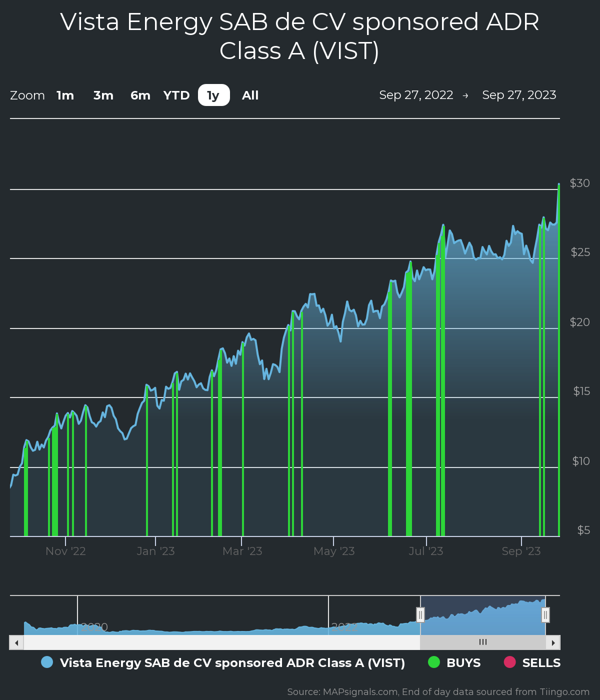Image resolution: width=600 pixels, height=700 pixels.
Task: Select the 3m zoom range
Action: coord(103,95)
